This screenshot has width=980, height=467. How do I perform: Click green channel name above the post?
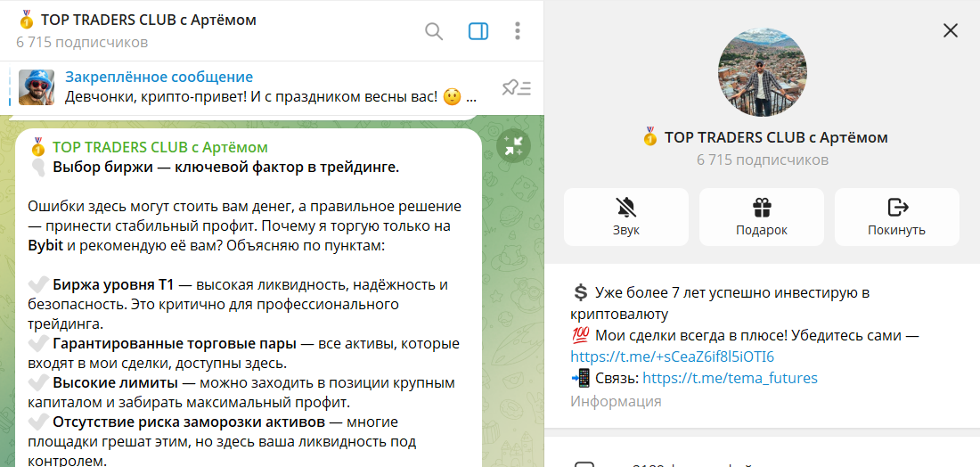(x=159, y=147)
